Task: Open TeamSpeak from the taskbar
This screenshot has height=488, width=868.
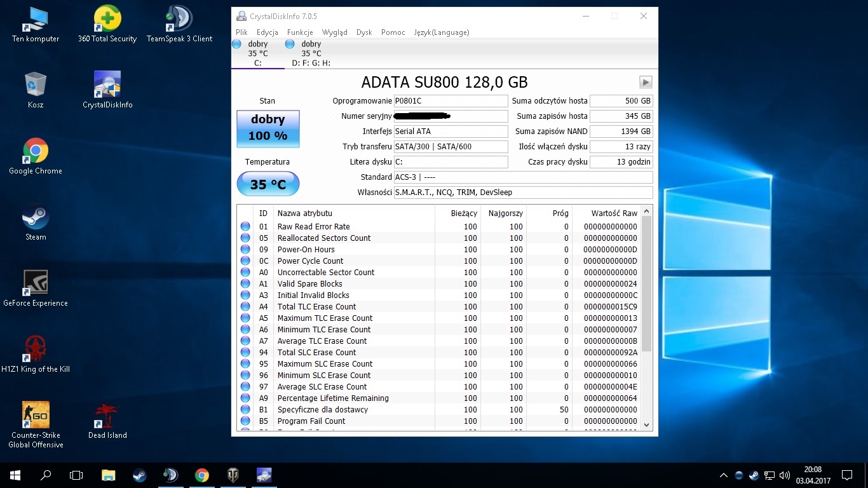Action: click(x=170, y=475)
